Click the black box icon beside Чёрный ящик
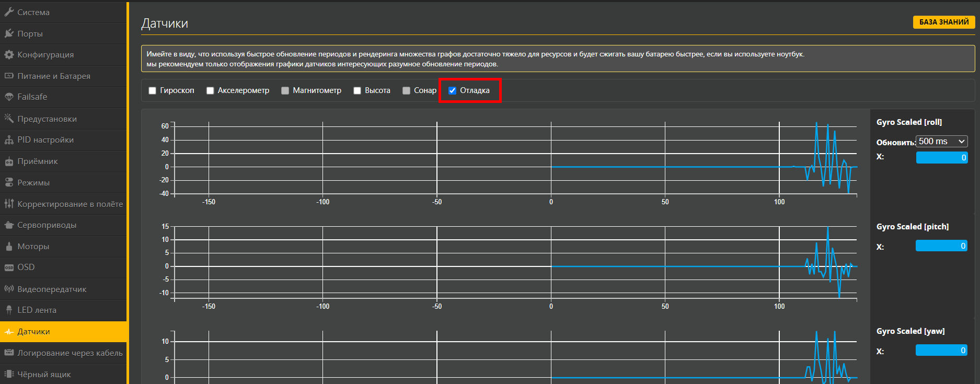Screen dimensions: 980x384 pyautogui.click(x=9, y=374)
